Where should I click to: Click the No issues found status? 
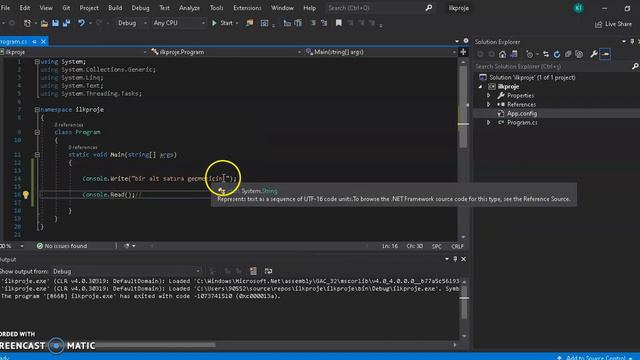62,246
